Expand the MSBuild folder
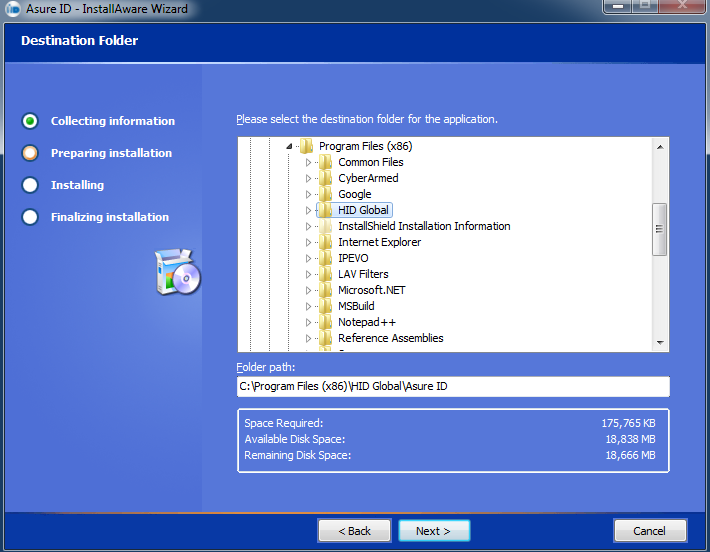 [x=308, y=306]
